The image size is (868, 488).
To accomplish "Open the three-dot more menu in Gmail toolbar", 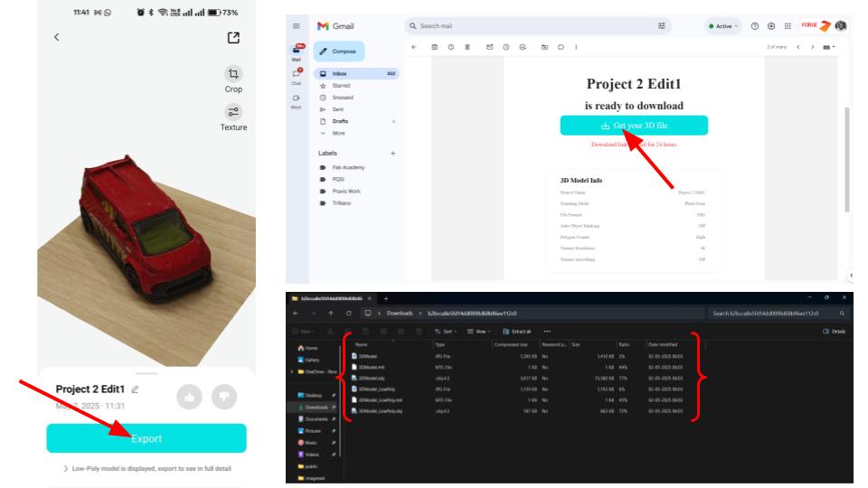I will click(x=576, y=47).
